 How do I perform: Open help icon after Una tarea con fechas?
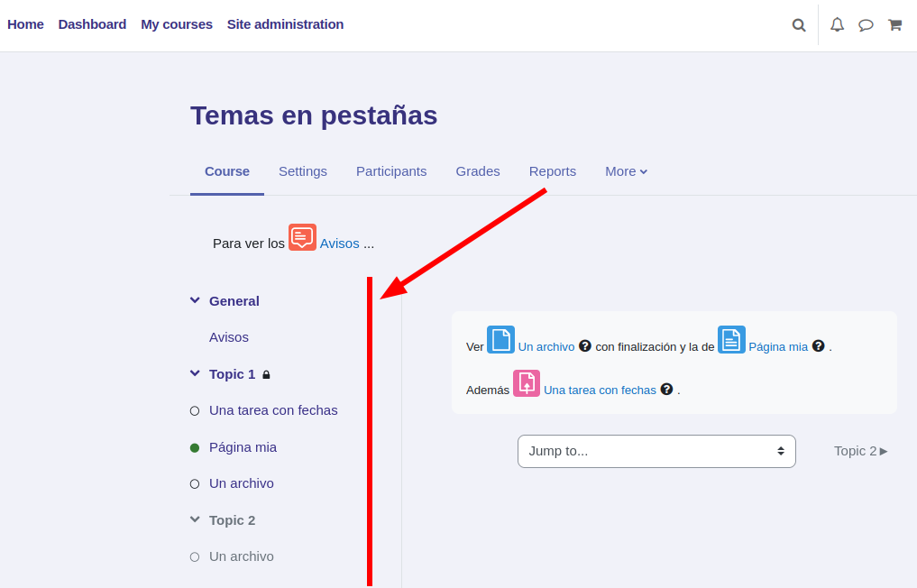666,389
